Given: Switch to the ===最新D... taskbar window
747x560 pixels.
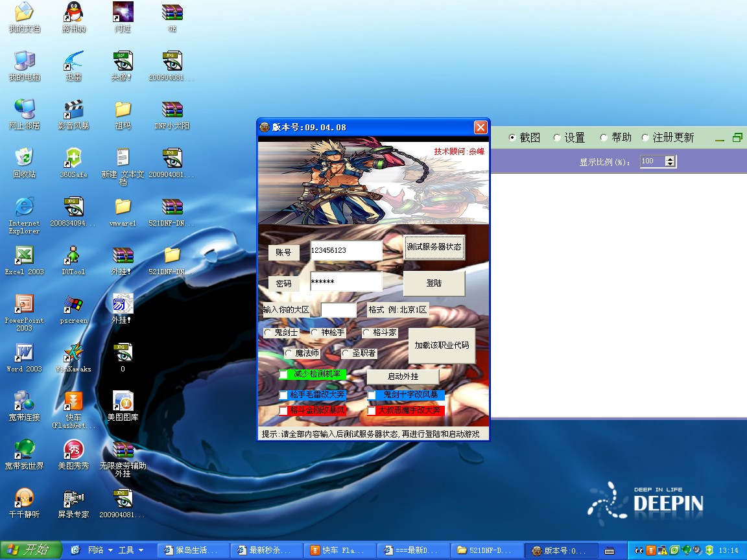Looking at the screenshot, I should point(414,550).
